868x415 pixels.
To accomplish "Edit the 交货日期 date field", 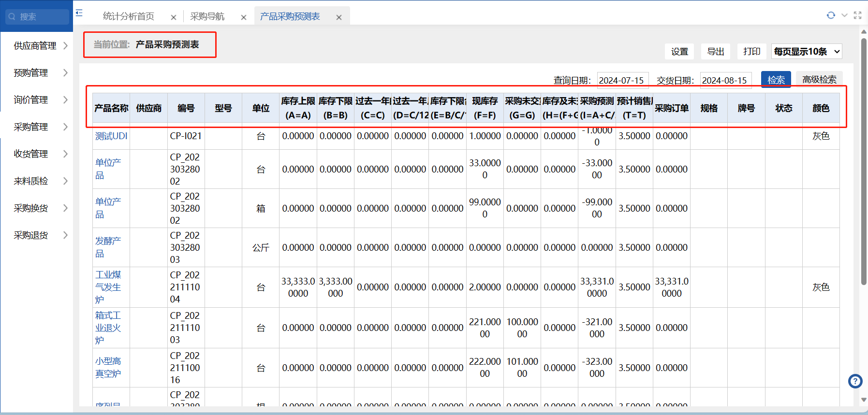I will coord(726,80).
